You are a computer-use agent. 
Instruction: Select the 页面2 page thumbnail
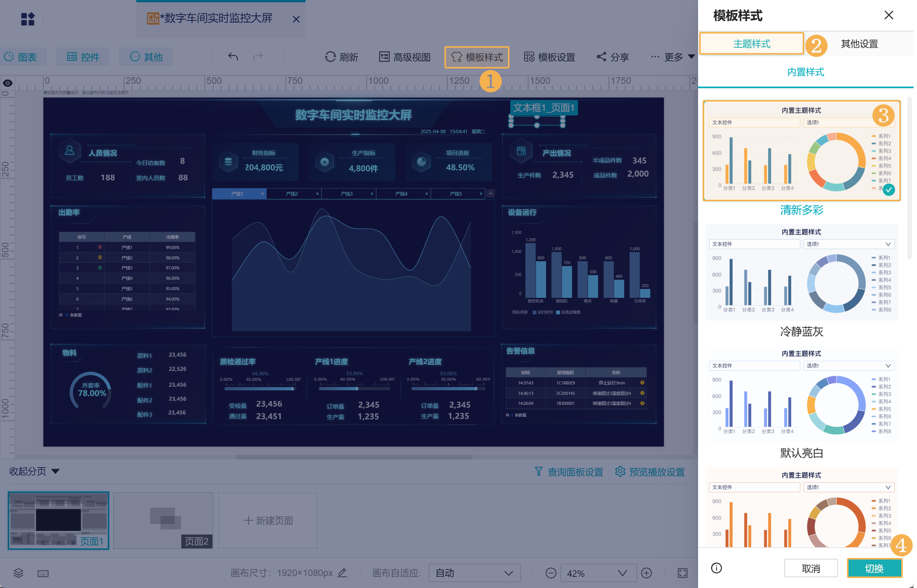[x=163, y=520]
